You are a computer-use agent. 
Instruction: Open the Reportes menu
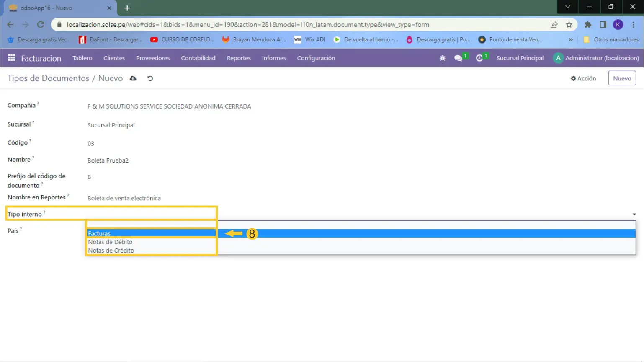click(x=239, y=58)
